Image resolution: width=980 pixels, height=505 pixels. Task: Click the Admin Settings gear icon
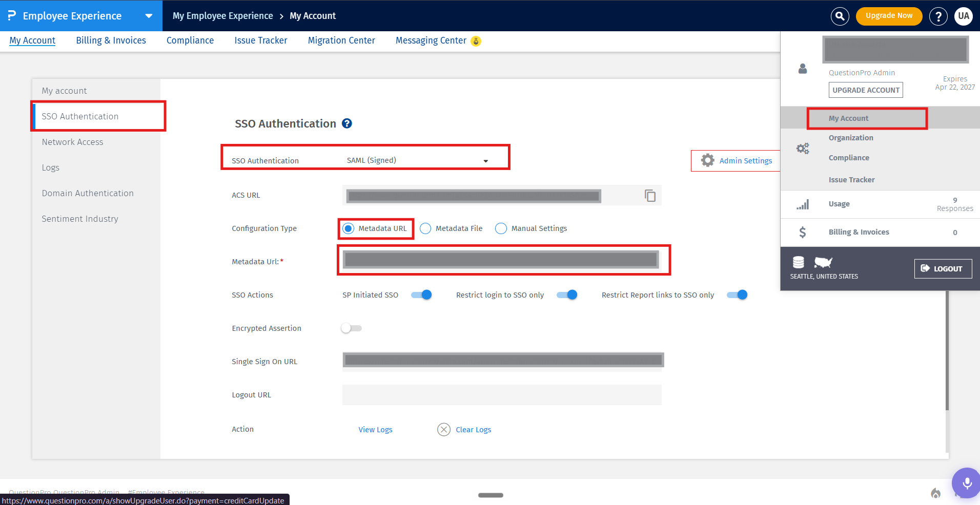tap(708, 160)
